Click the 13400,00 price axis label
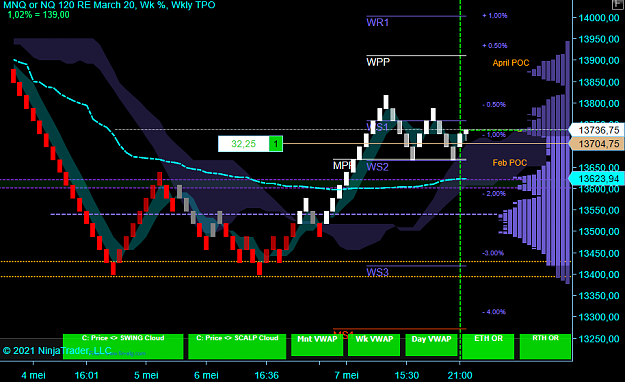The width and height of the screenshot is (625, 382). click(x=599, y=274)
